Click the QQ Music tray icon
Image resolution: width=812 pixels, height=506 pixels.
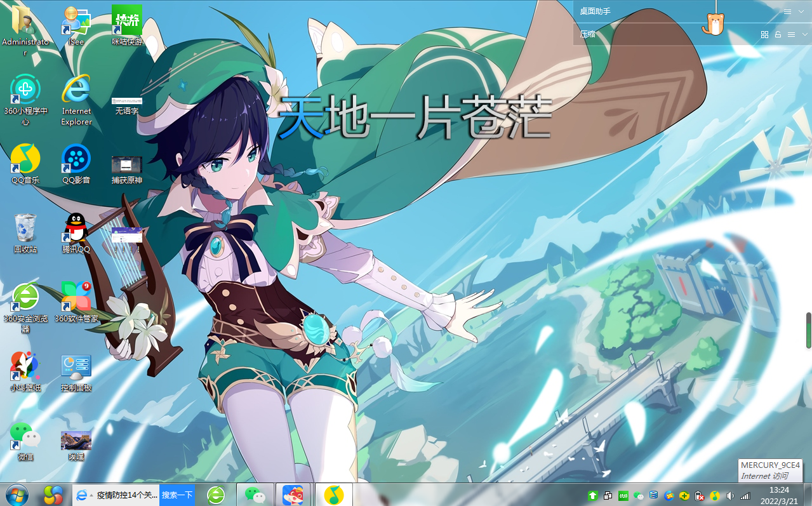[715, 495]
